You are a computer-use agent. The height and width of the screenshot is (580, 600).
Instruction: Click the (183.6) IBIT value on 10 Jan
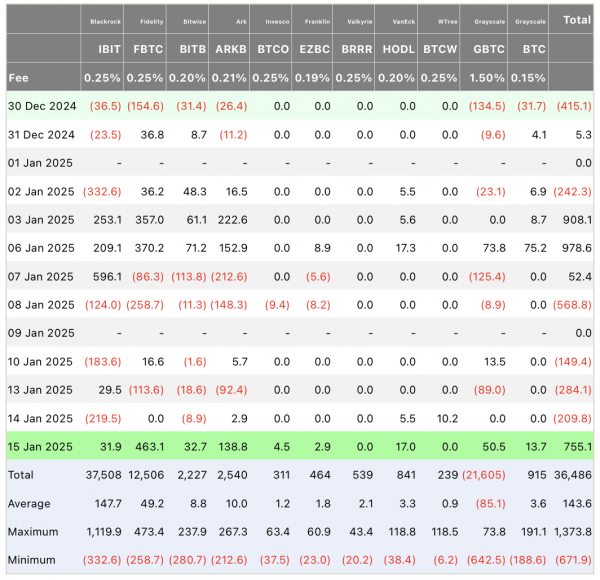coord(103,362)
